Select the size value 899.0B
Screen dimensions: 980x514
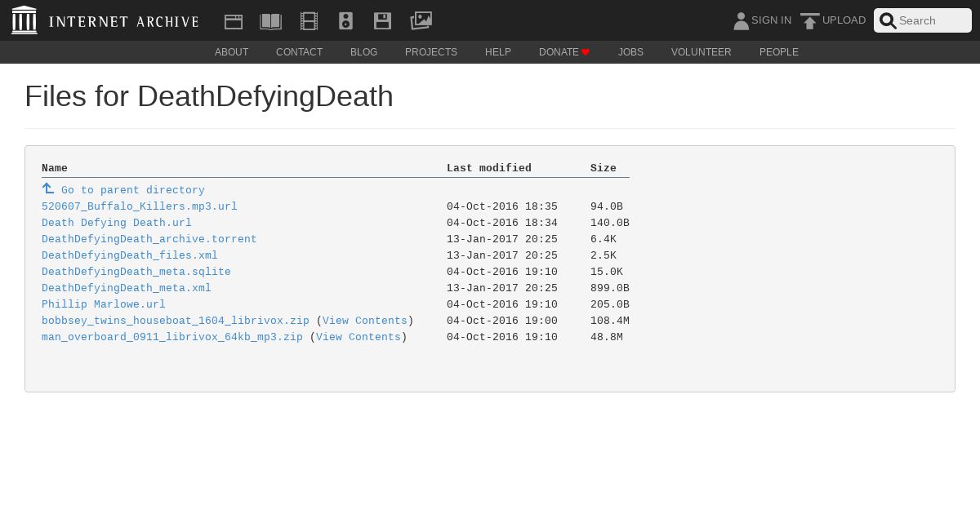coord(610,288)
